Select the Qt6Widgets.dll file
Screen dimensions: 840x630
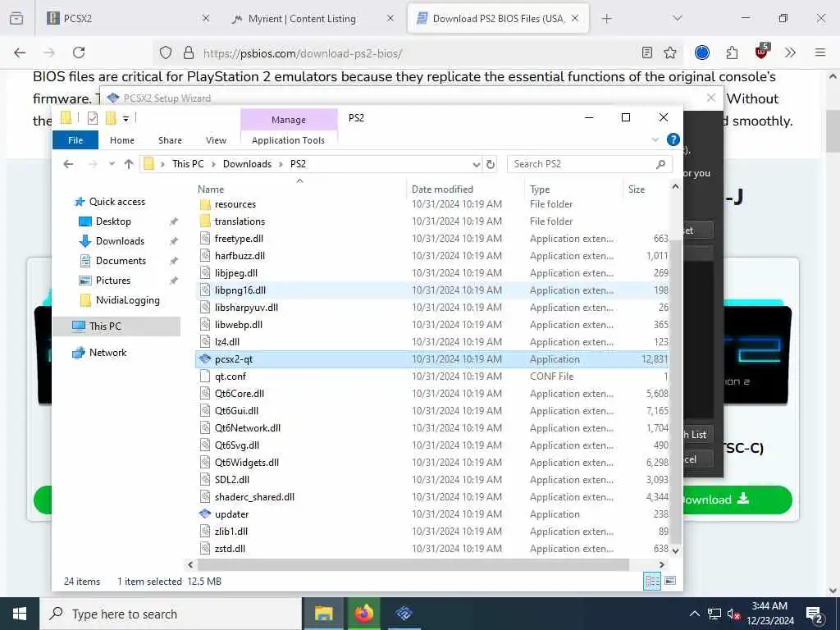[246, 463]
